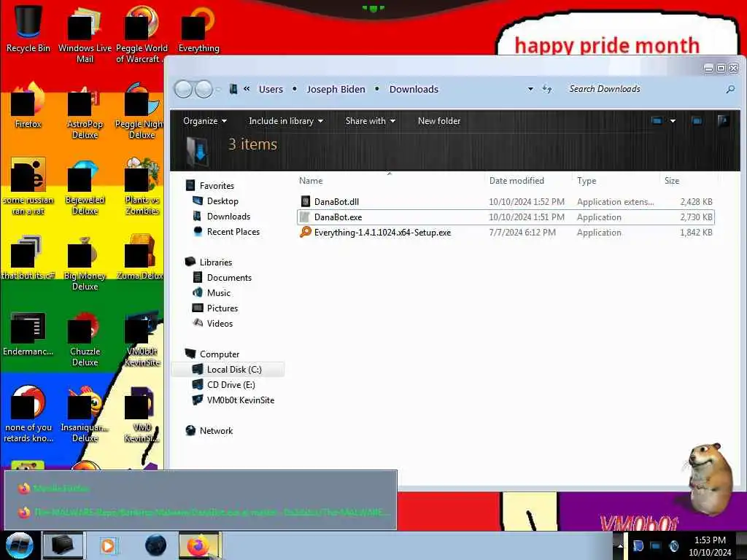Select Computer in navigation pane
The width and height of the screenshot is (747, 560).
pyautogui.click(x=219, y=354)
